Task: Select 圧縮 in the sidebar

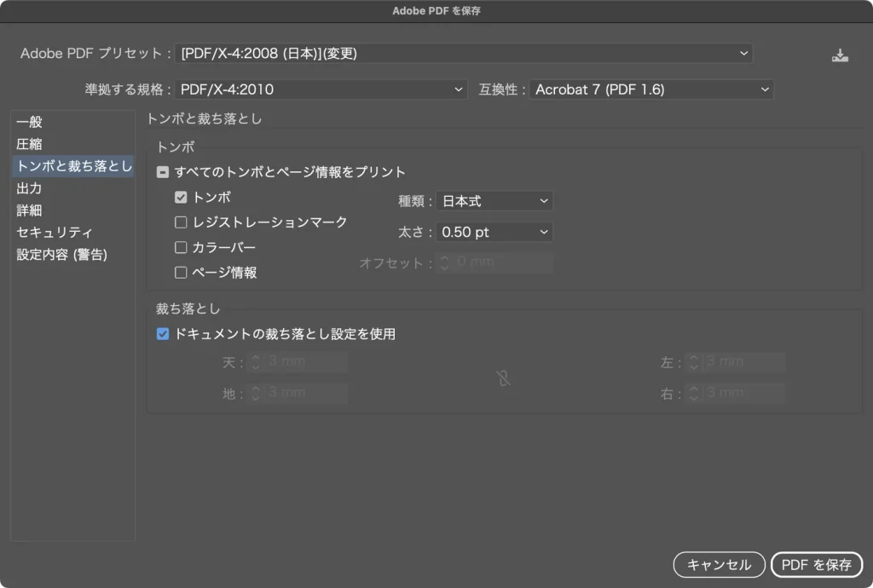Action: [73, 144]
